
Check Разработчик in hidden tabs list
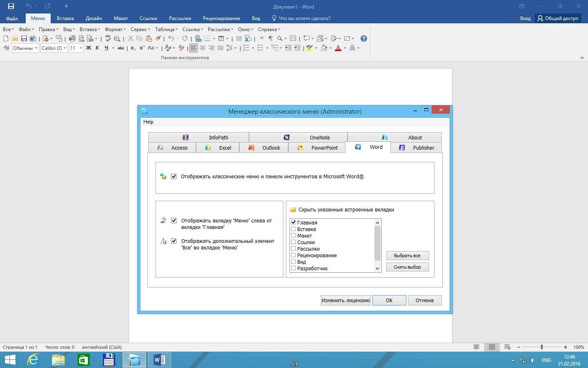click(x=293, y=268)
